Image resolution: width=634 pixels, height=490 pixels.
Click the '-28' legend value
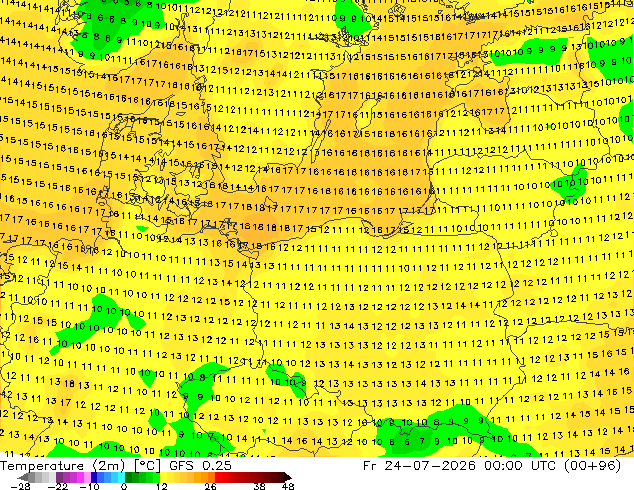tap(20, 486)
